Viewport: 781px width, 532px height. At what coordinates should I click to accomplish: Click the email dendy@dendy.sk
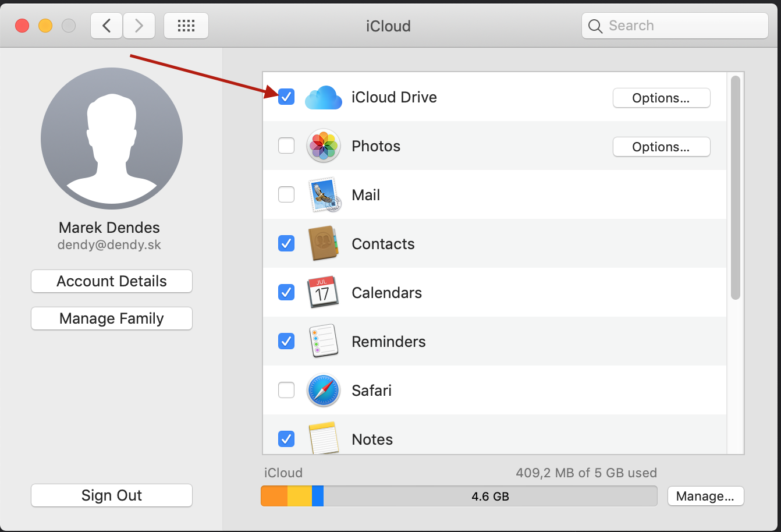pos(109,245)
